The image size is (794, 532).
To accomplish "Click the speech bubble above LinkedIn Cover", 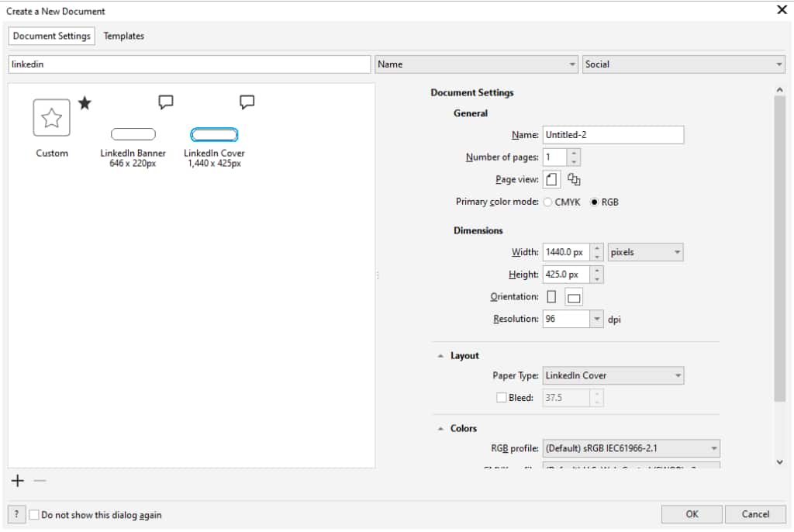I will point(247,102).
